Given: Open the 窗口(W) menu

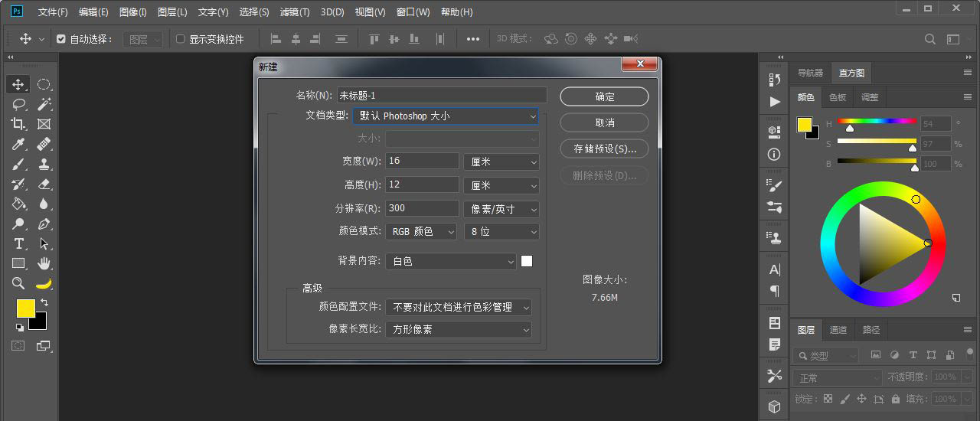Looking at the screenshot, I should tap(413, 12).
